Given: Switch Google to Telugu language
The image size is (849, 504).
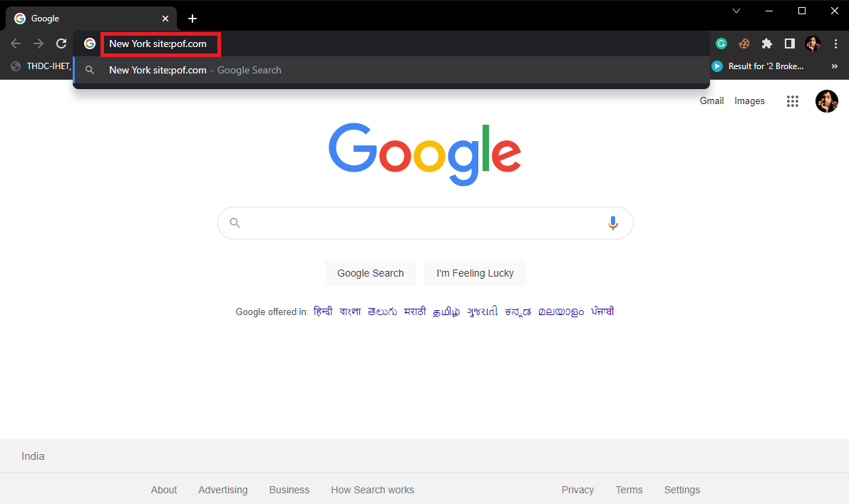Looking at the screenshot, I should click(x=381, y=312).
